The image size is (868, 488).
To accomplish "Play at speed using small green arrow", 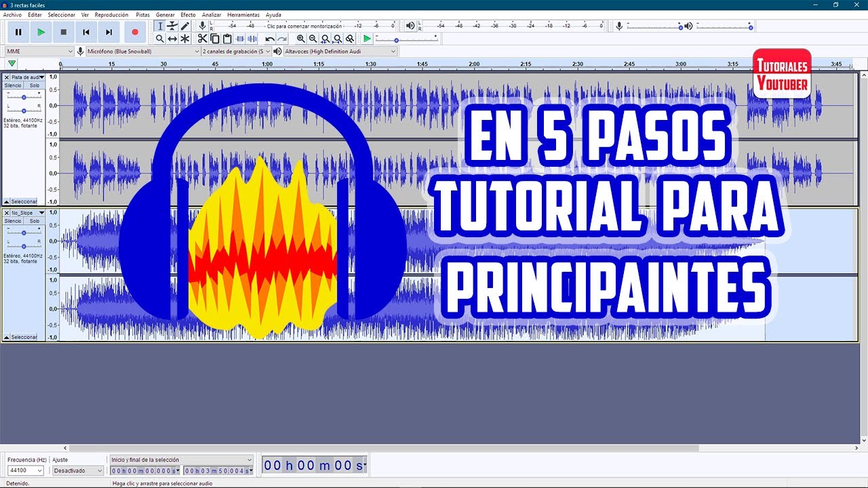I will click(367, 39).
